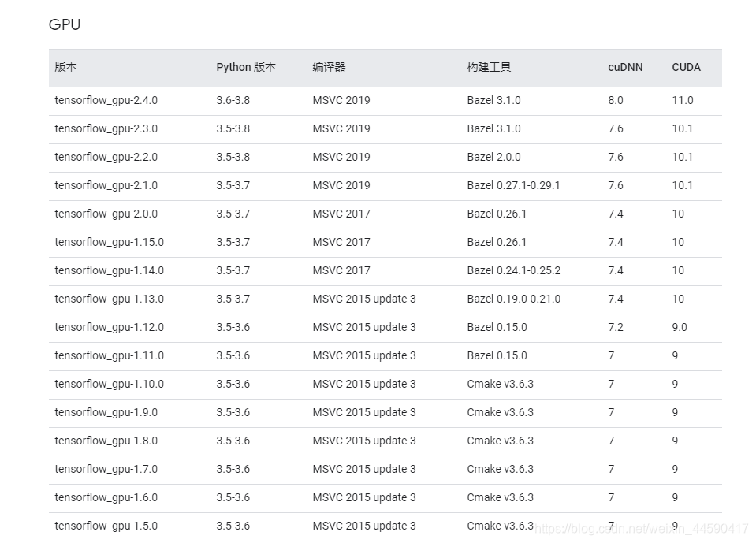Click the tensorflow_gpu-2.0.0 version cell
Screen dimensions: 756x543
coord(106,214)
